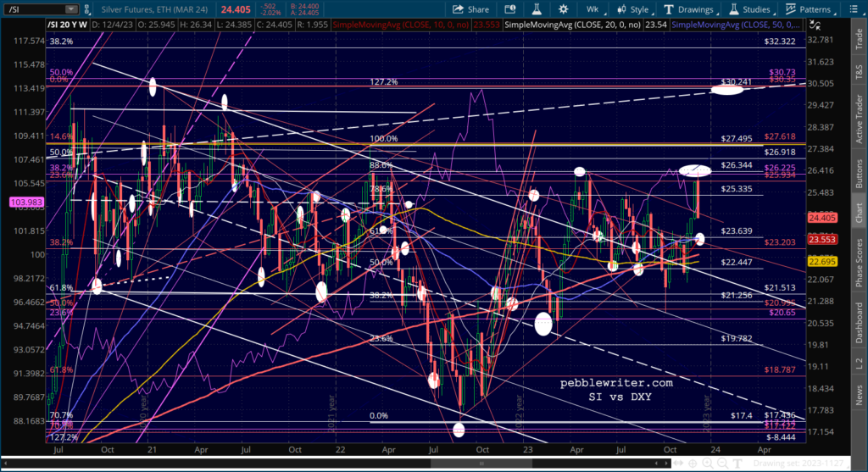Click the $22.447 price level label
This screenshot has width=868, height=472.
[737, 263]
